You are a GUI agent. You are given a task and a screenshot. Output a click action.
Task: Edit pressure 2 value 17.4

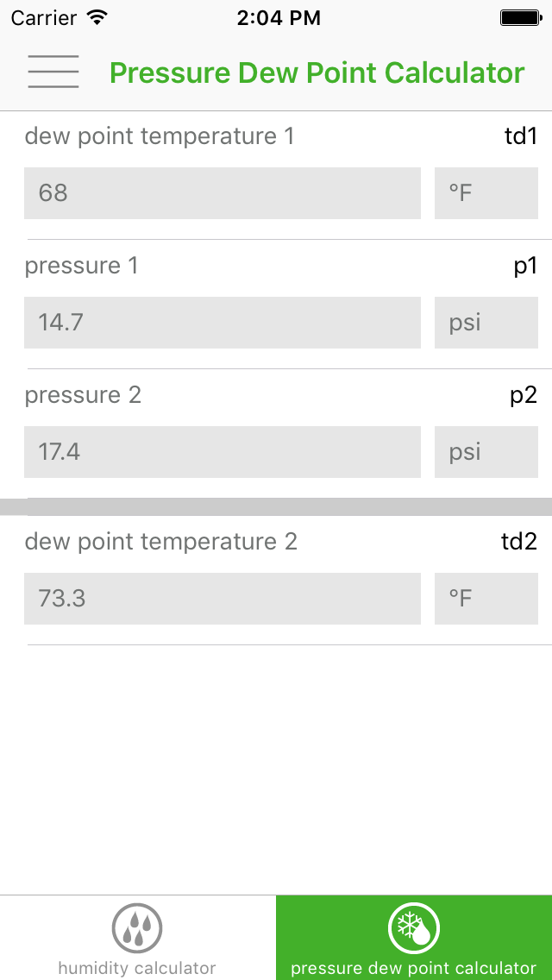click(x=223, y=452)
